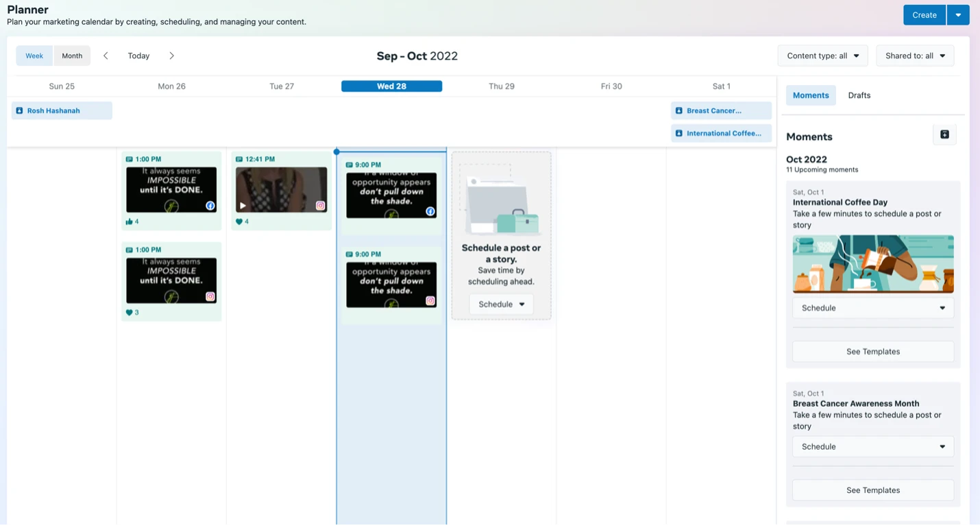The height and width of the screenshot is (528, 980).
Task: Open Monday's first 1:00 PM post thumbnail
Action: [171, 190]
